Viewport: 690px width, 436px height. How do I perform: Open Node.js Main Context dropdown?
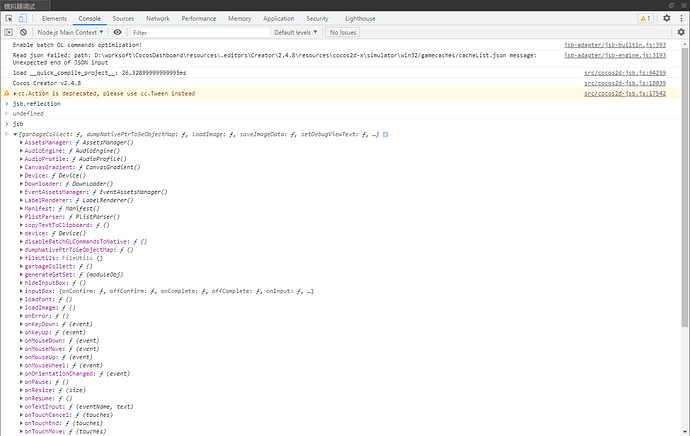pos(70,32)
